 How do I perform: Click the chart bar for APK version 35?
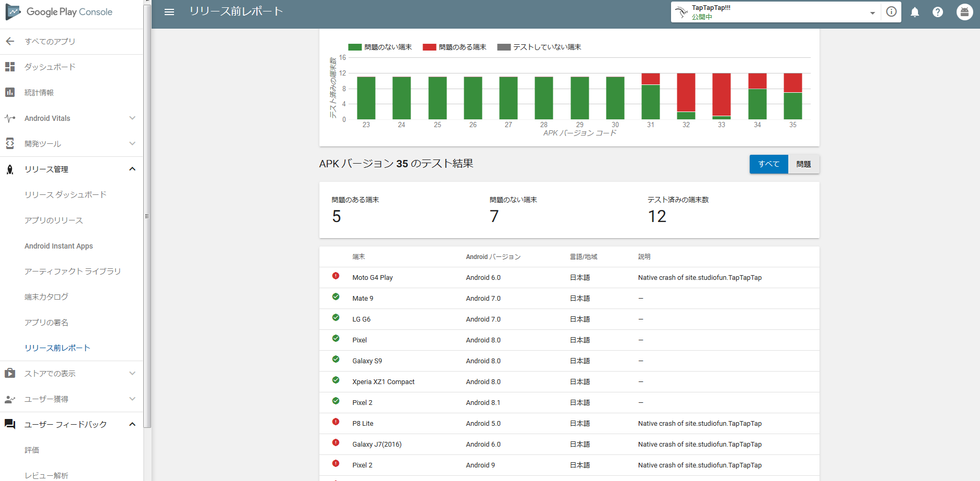coord(793,96)
